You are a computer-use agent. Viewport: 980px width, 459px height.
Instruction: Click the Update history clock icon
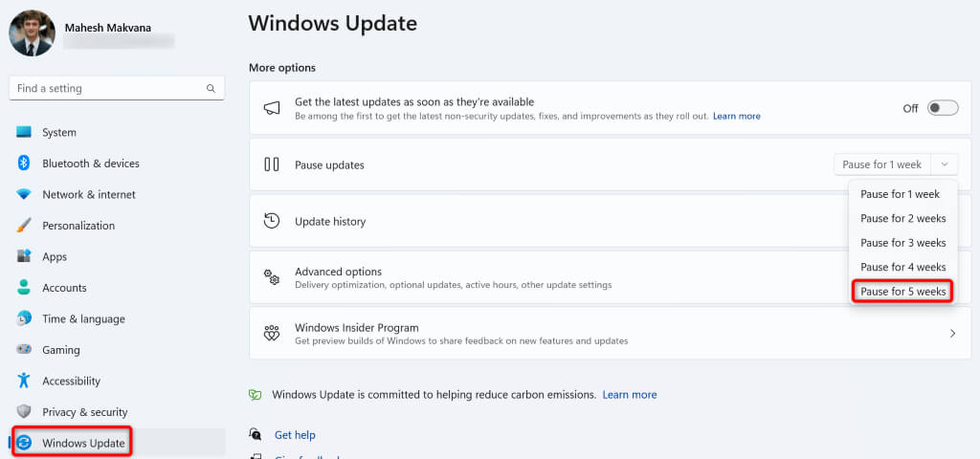(x=272, y=221)
